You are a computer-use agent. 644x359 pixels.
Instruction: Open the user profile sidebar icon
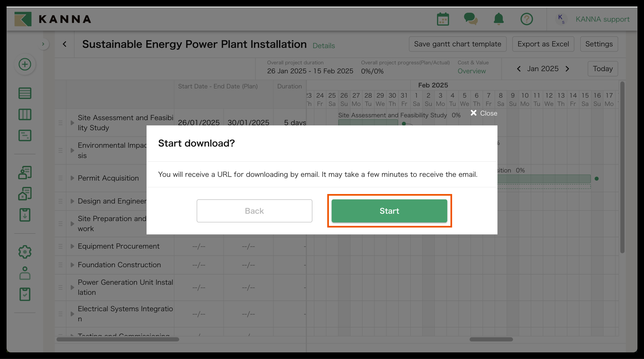(x=25, y=273)
